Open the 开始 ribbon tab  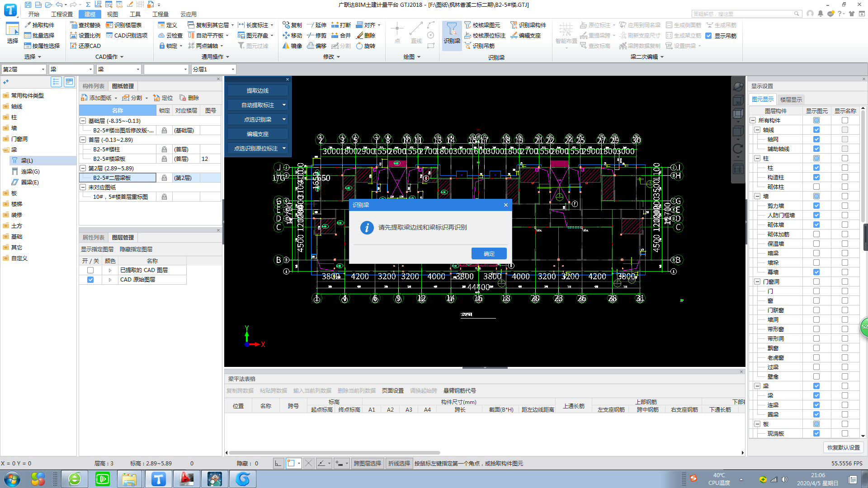coord(34,14)
